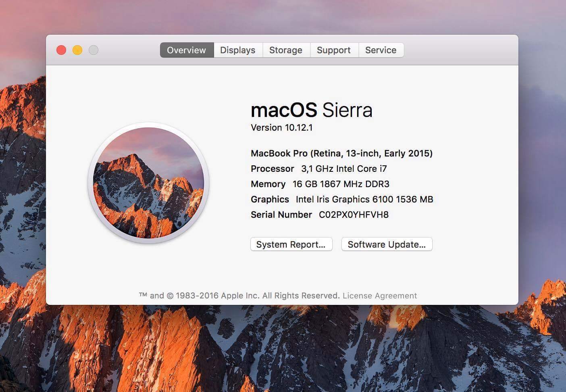Open the License Agreement link
Screen dimensions: 566x392
tap(380, 296)
